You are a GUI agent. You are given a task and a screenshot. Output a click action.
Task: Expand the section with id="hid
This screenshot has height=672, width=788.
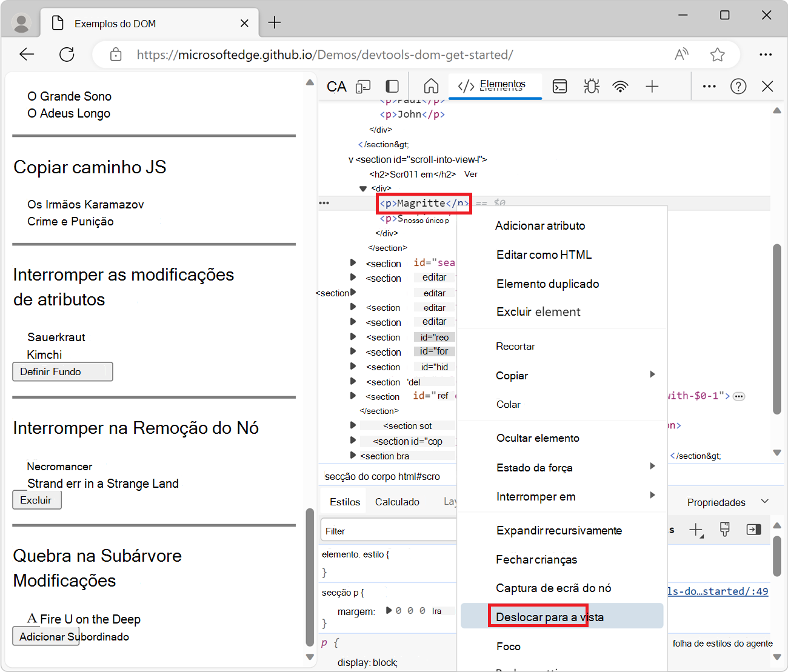click(353, 366)
